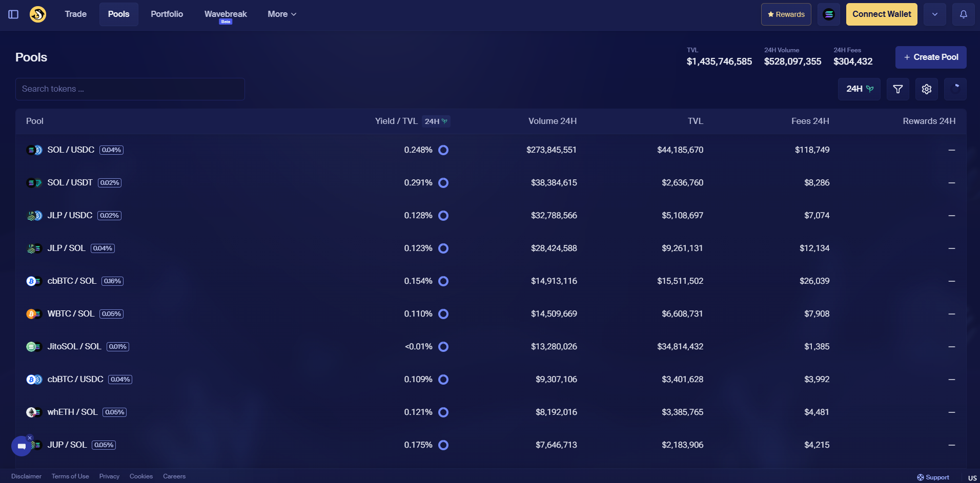Viewport: 980px width, 483px height.
Task: Click the Create Pool button
Action: click(x=930, y=57)
